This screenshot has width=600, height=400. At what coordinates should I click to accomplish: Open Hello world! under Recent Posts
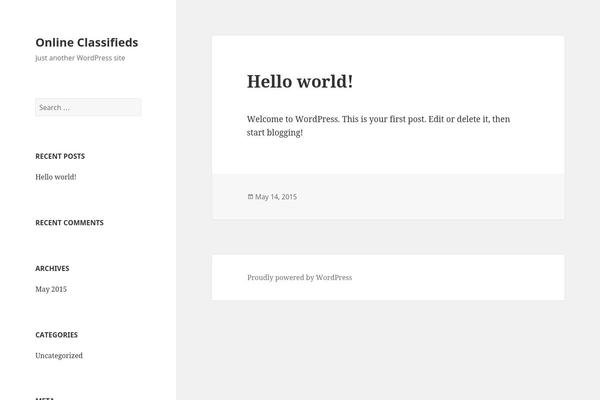[56, 177]
